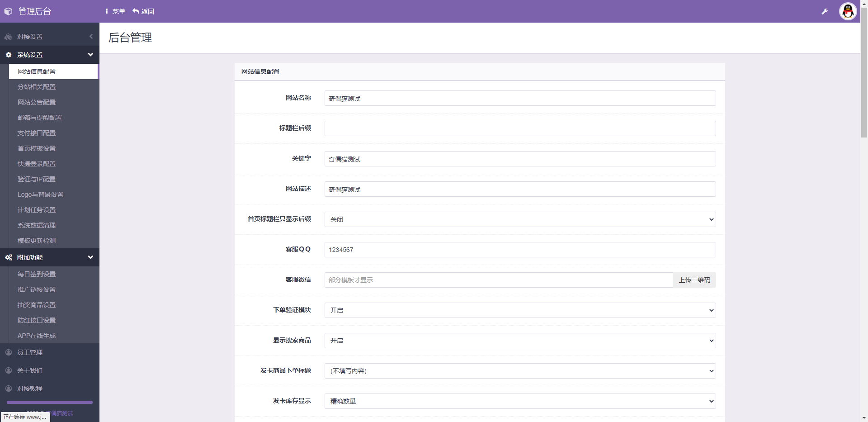Click the 后台管理 page heading
The image size is (868, 422).
tap(130, 38)
